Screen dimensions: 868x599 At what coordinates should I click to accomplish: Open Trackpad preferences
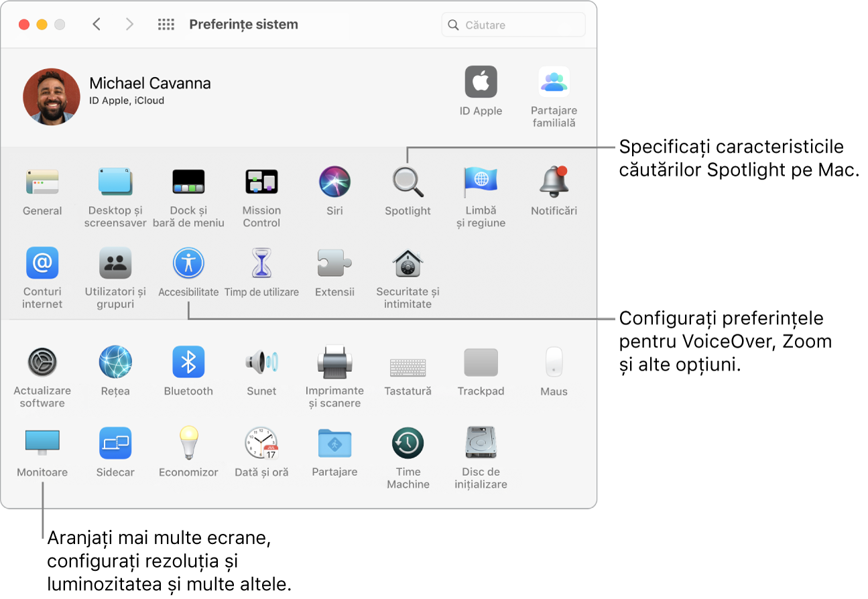[x=481, y=362]
